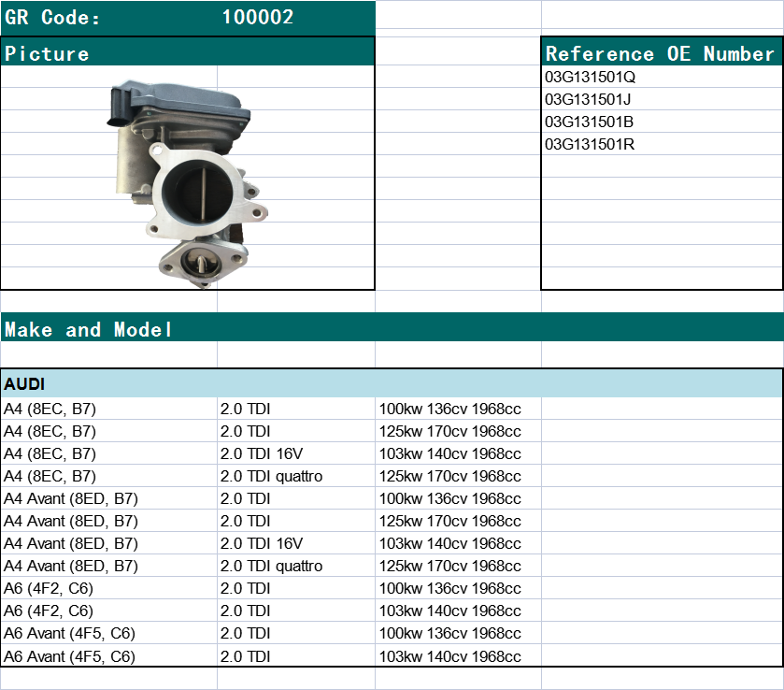Select "103kw 140cv 1968cc" for A6 (4F2, C6)
This screenshot has height=690, width=784.
pos(450,611)
